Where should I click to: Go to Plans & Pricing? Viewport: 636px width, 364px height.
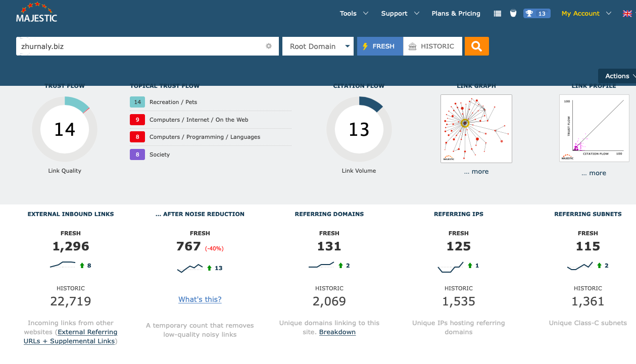[456, 14]
